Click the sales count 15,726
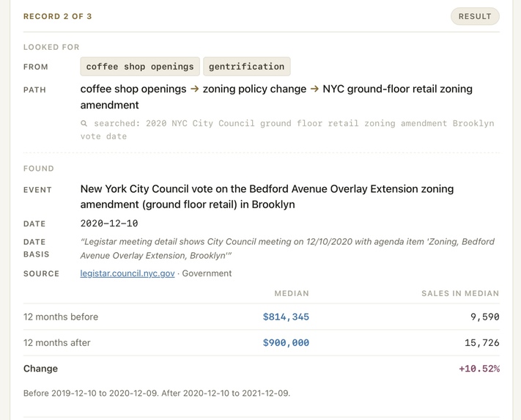 tap(481, 342)
